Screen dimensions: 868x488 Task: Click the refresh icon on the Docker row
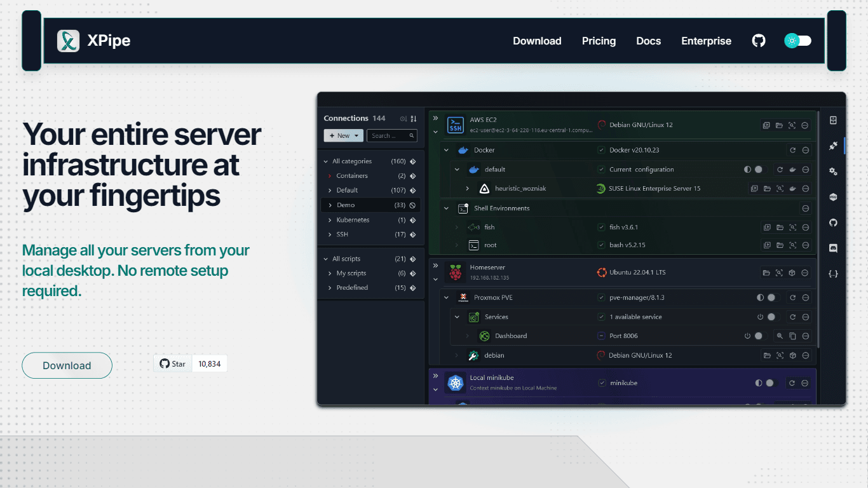coord(792,151)
